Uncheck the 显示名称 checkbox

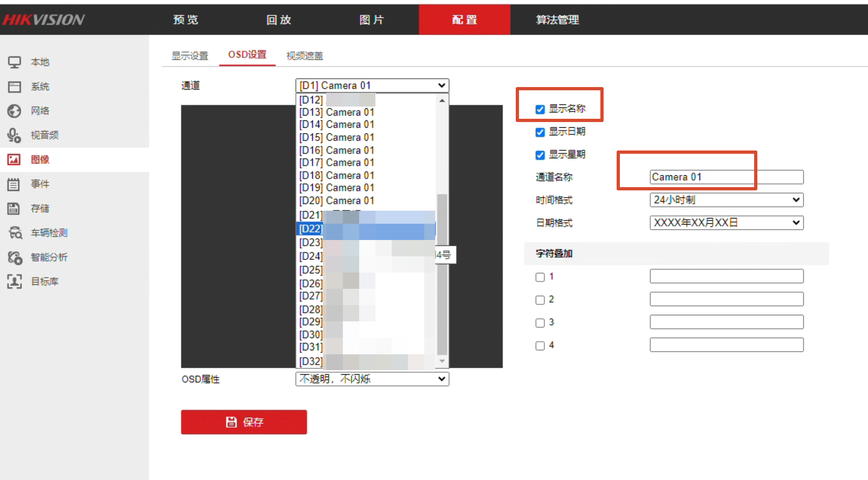(x=540, y=109)
